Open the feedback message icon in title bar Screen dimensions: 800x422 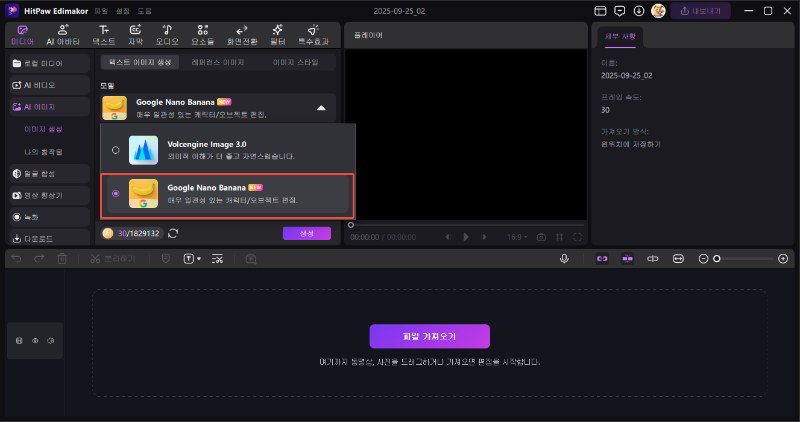619,11
